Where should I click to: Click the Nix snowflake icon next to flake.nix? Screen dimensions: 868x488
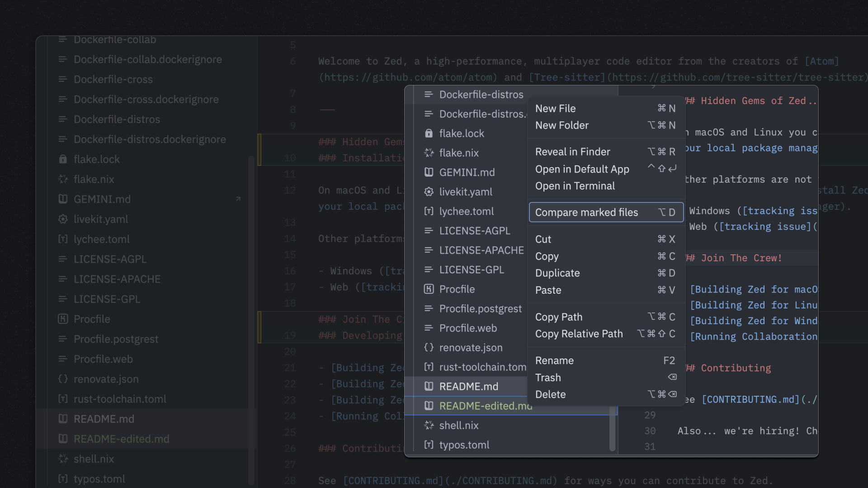(x=63, y=179)
